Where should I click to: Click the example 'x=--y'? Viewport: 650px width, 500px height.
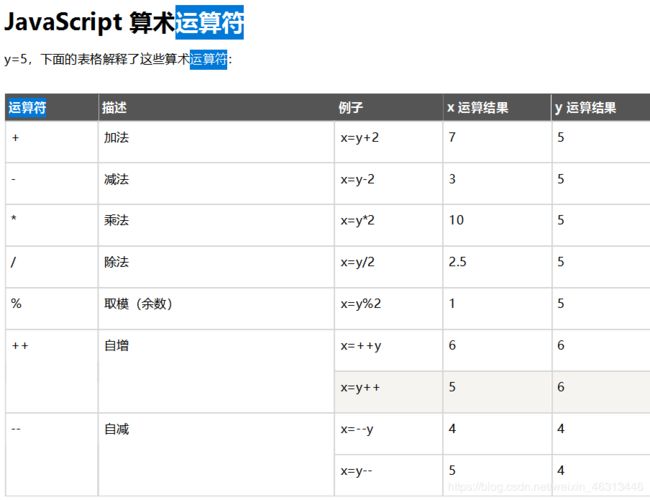pos(357,430)
